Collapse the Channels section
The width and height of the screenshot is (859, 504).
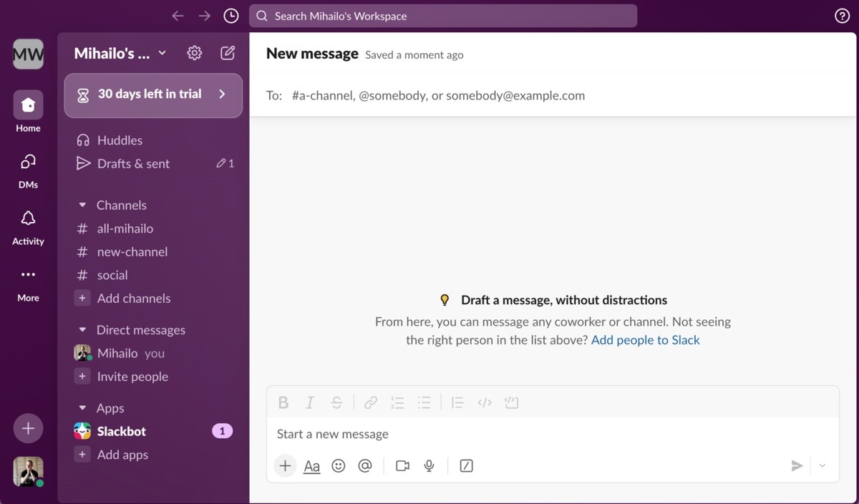pos(82,205)
